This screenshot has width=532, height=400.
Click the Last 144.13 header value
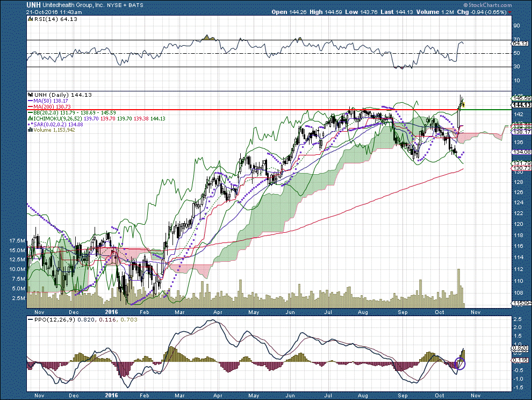[397, 12]
